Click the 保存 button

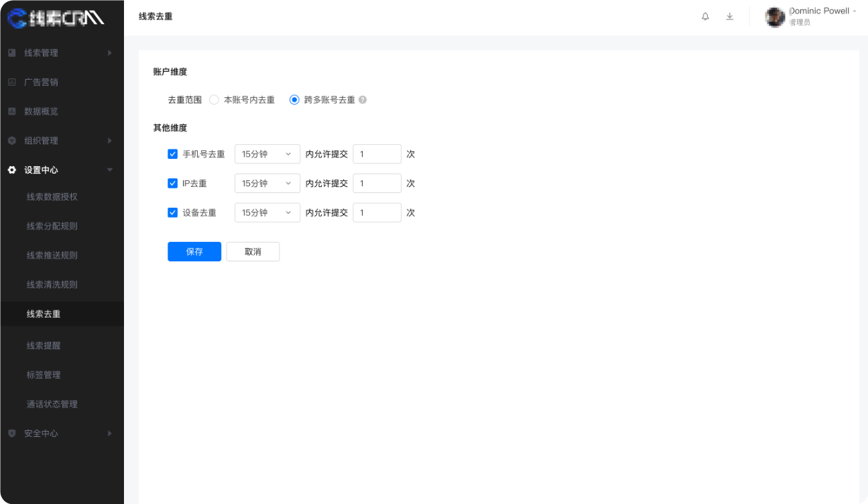click(x=194, y=251)
